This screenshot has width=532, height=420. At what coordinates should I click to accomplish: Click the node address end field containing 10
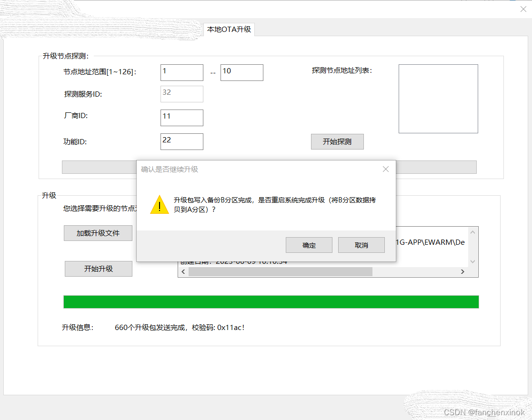242,72
